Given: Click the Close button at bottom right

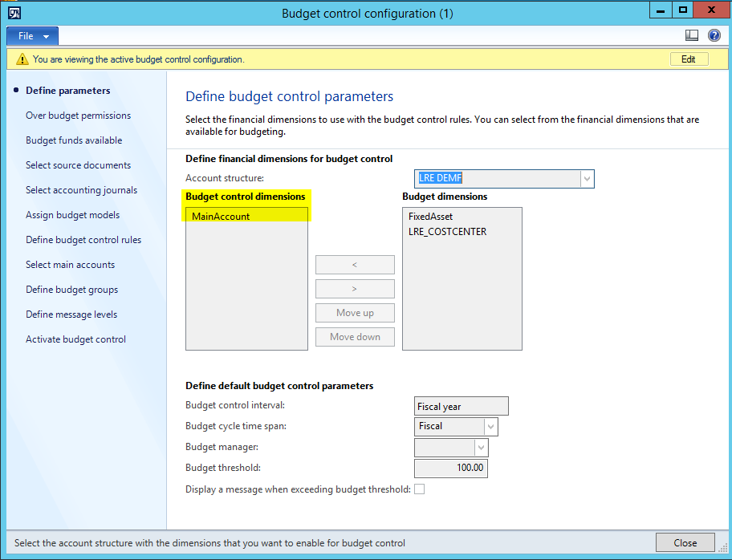Looking at the screenshot, I should (x=685, y=542).
